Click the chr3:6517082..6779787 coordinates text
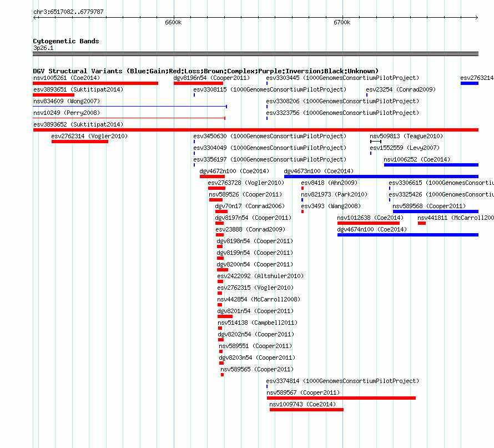 point(68,12)
